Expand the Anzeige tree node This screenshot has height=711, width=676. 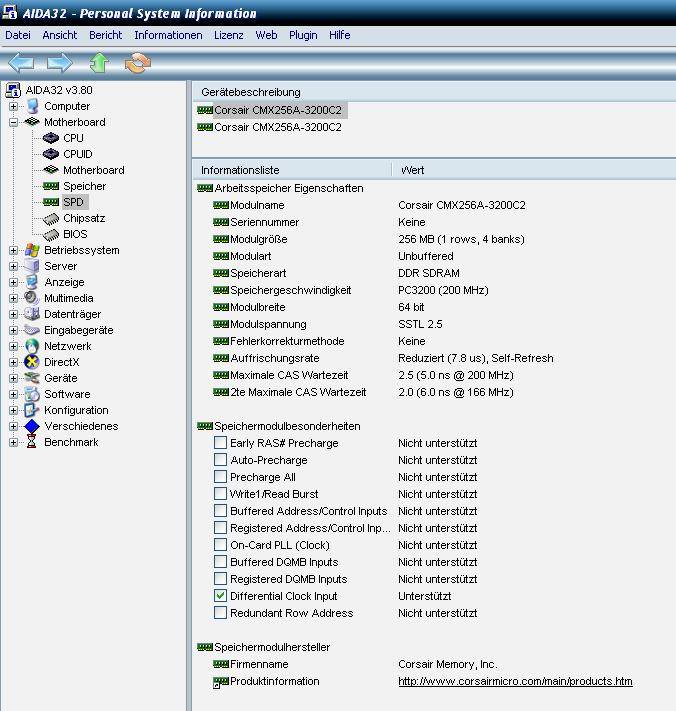click(x=14, y=282)
